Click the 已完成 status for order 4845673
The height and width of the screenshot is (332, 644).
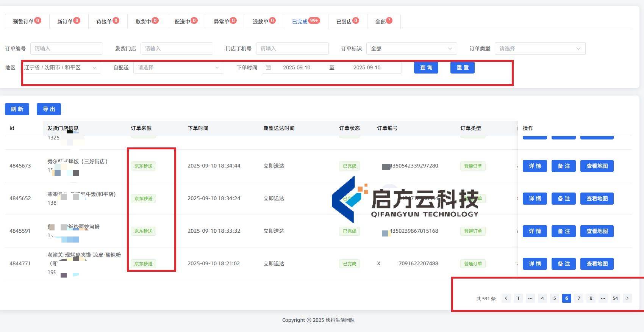pyautogui.click(x=349, y=166)
